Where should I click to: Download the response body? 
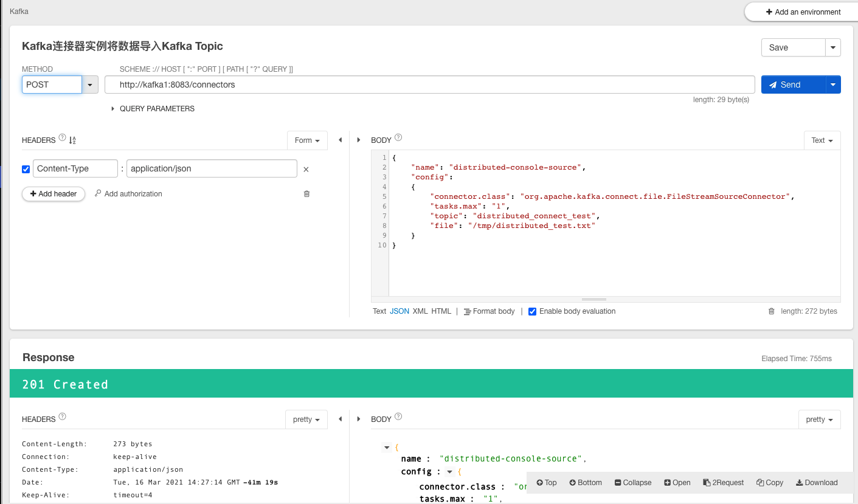click(817, 483)
